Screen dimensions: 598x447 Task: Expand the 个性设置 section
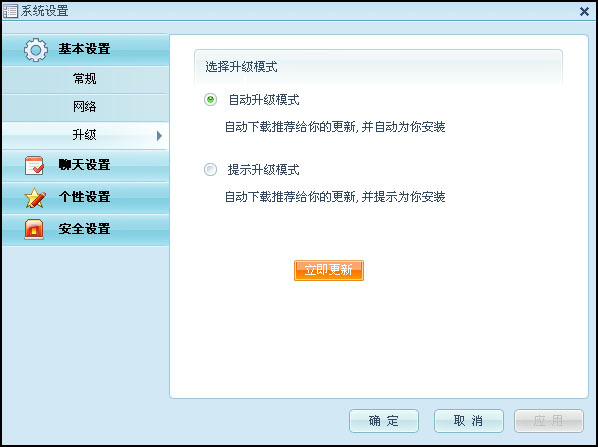pyautogui.click(x=85, y=198)
